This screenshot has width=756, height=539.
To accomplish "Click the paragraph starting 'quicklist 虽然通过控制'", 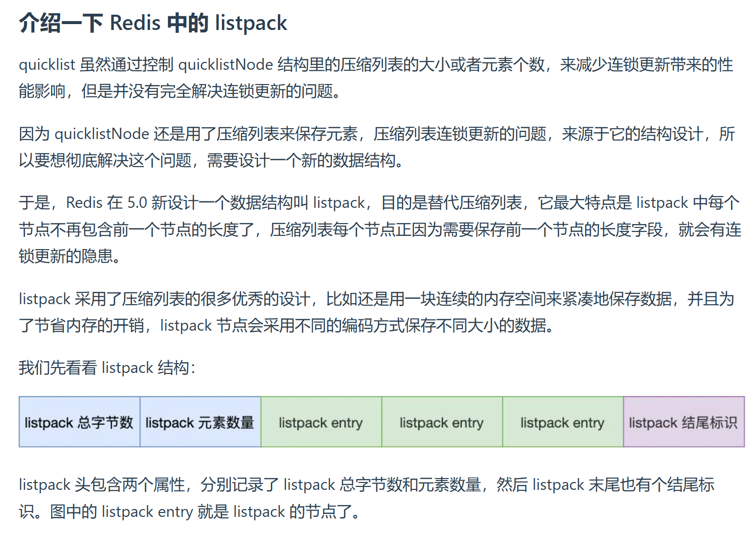I will pyautogui.click(x=376, y=78).
